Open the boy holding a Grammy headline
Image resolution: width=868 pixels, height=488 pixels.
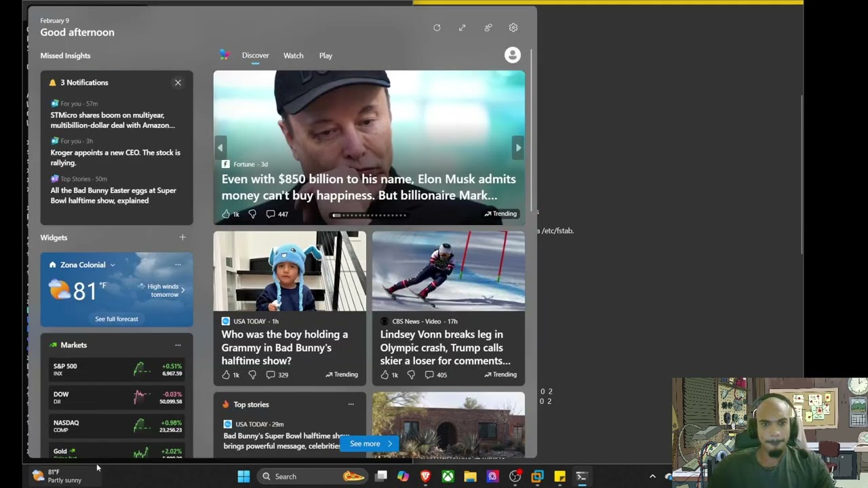pos(285,348)
